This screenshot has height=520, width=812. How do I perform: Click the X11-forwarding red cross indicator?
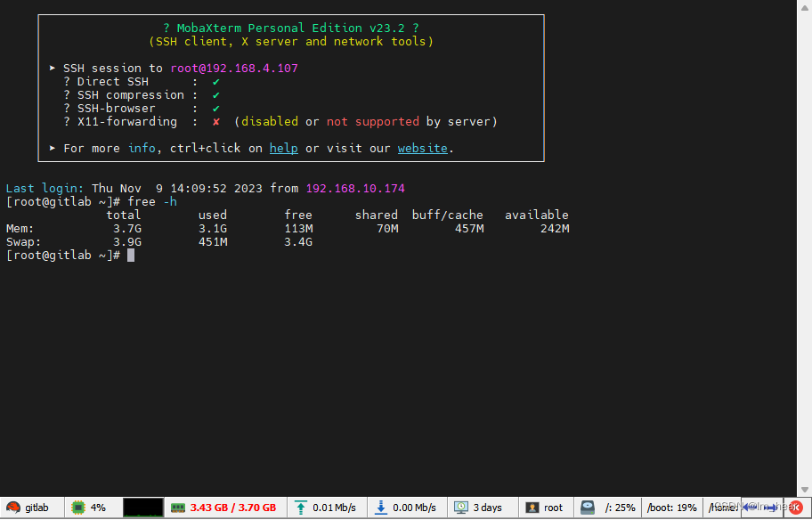215,121
